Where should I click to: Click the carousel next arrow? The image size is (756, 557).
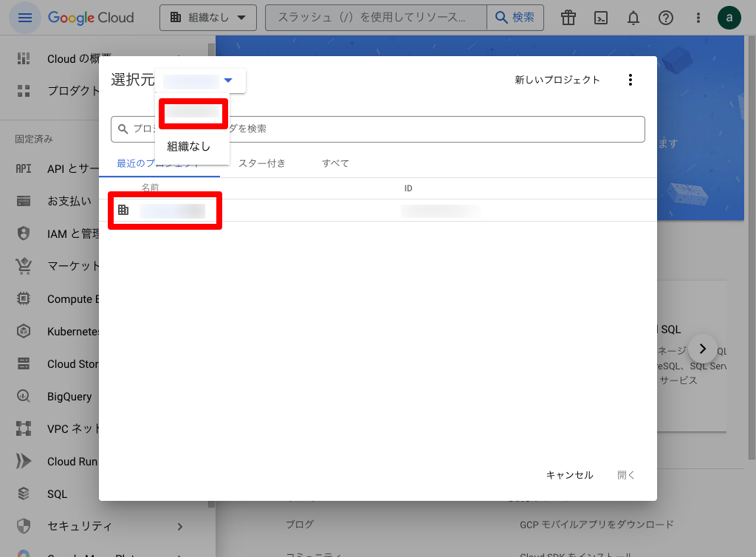point(703,348)
